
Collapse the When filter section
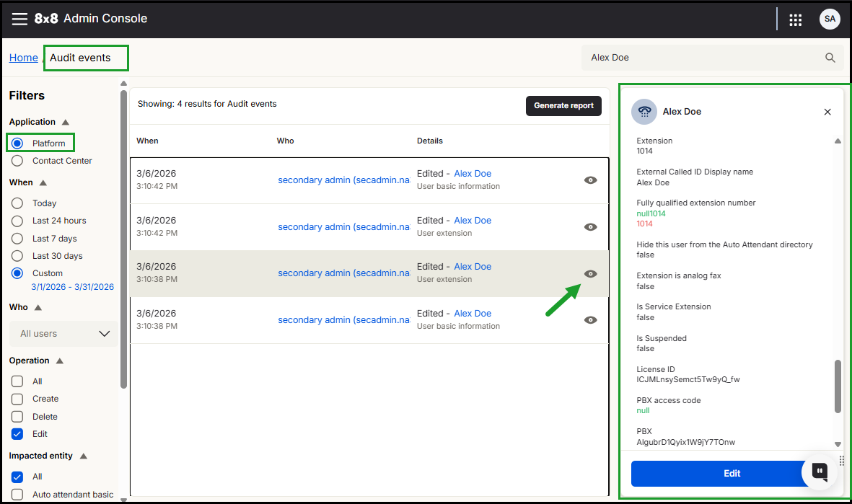pyautogui.click(x=43, y=183)
